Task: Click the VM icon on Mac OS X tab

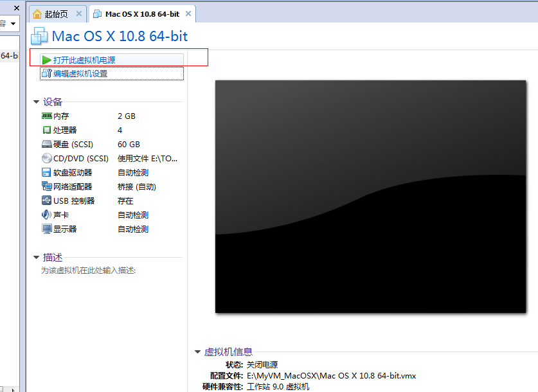Action: pos(98,14)
